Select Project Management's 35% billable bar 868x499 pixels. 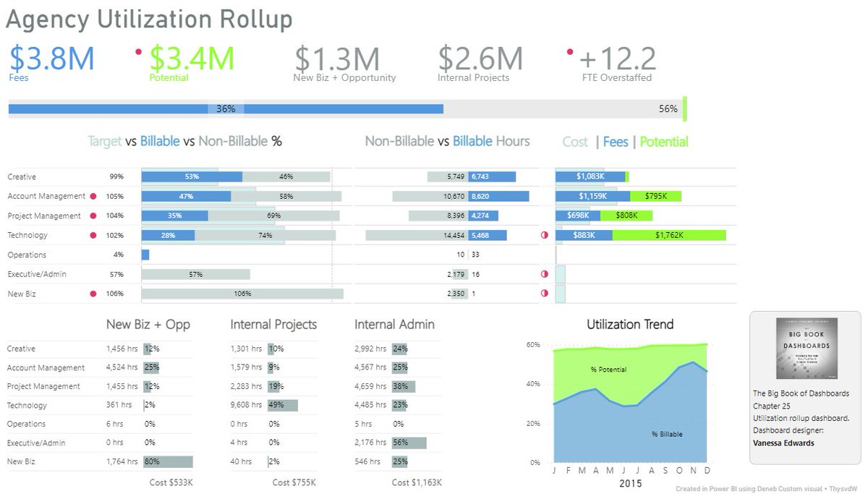tap(175, 216)
